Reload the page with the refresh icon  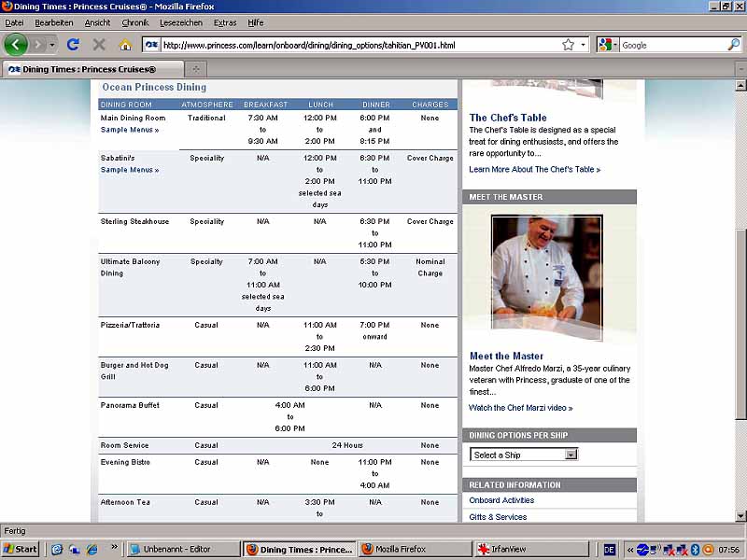(73, 45)
